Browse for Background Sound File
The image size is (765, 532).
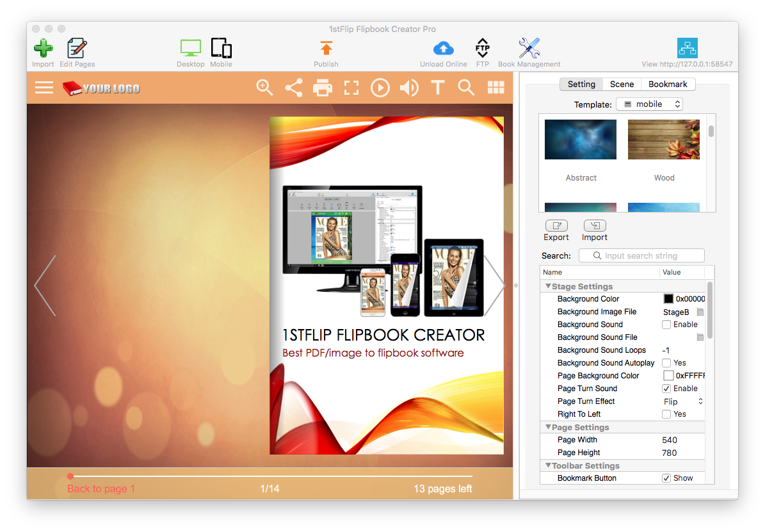click(700, 337)
